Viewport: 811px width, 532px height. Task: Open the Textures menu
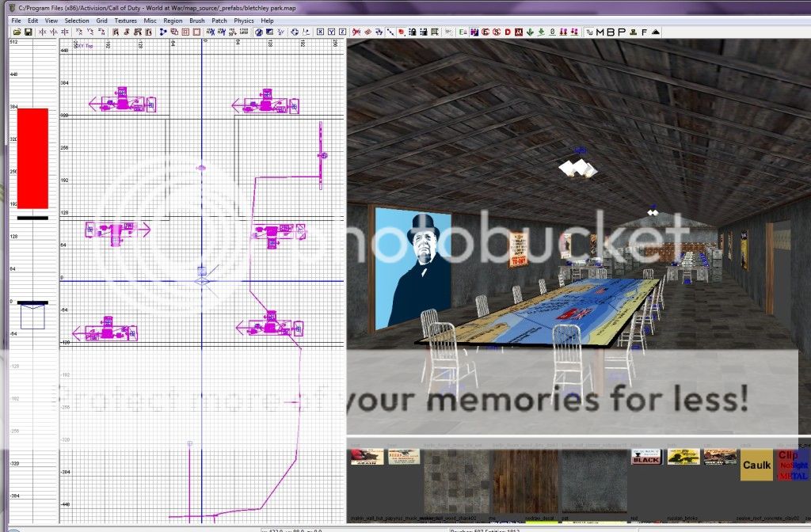point(125,20)
